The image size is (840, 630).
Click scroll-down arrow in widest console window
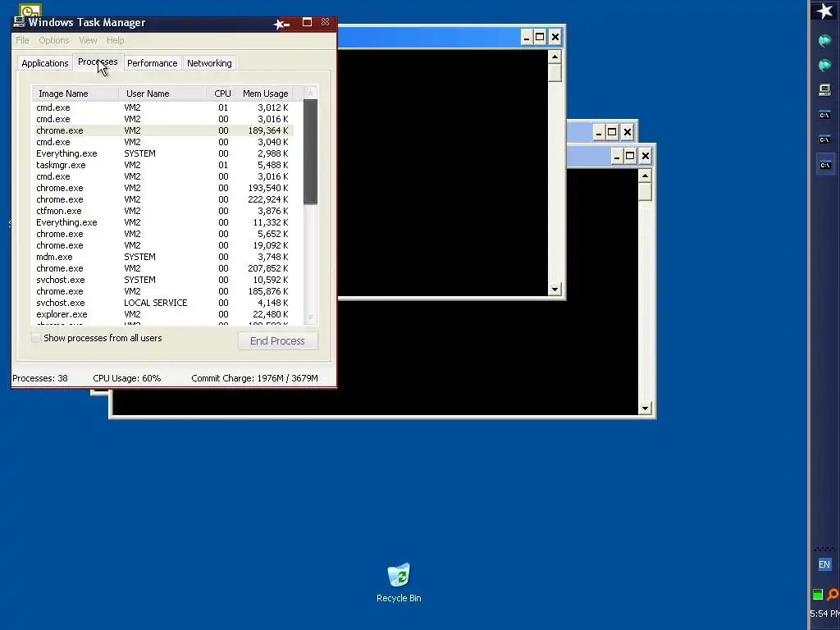click(645, 409)
